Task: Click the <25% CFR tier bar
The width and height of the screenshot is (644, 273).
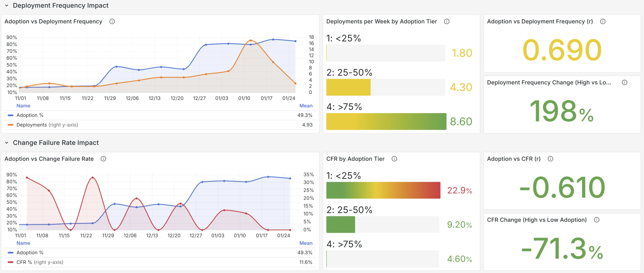Action: [383, 190]
